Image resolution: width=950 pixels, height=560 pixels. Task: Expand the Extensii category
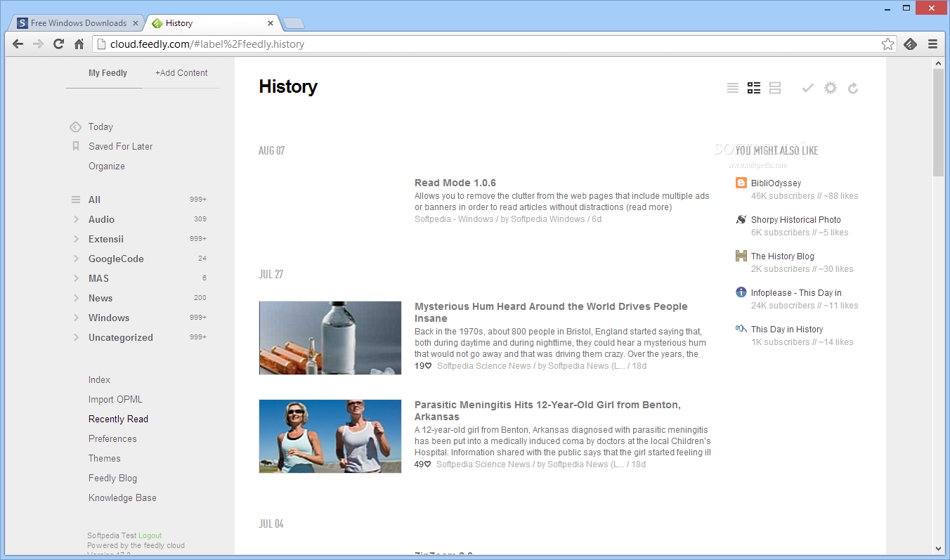[76, 239]
